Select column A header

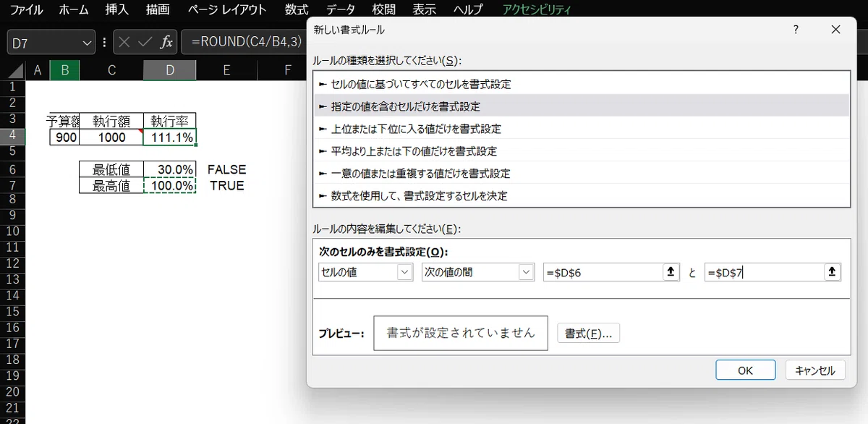38,69
